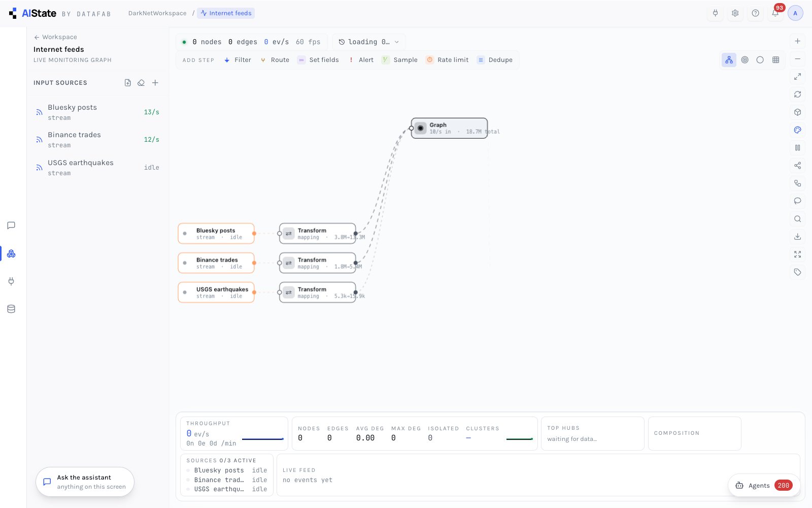Click the four-corner arrows icon above the tag
Image resolution: width=812 pixels, height=508 pixels.
pyautogui.click(x=797, y=255)
